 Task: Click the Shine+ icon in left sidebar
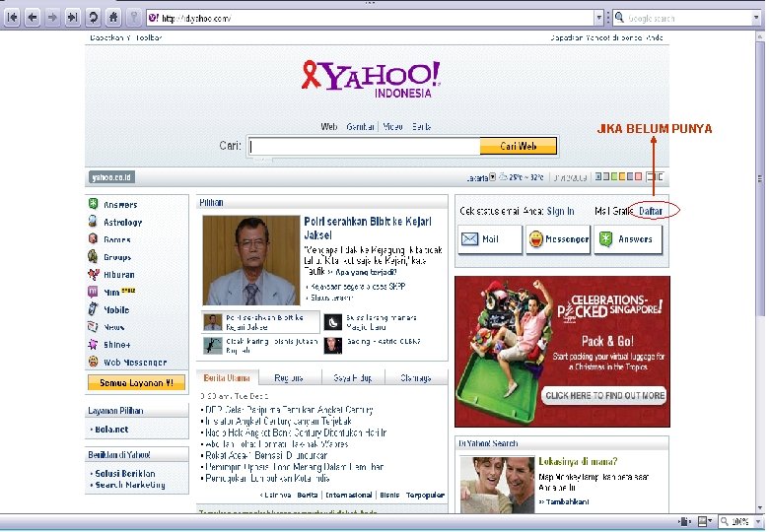point(93,345)
